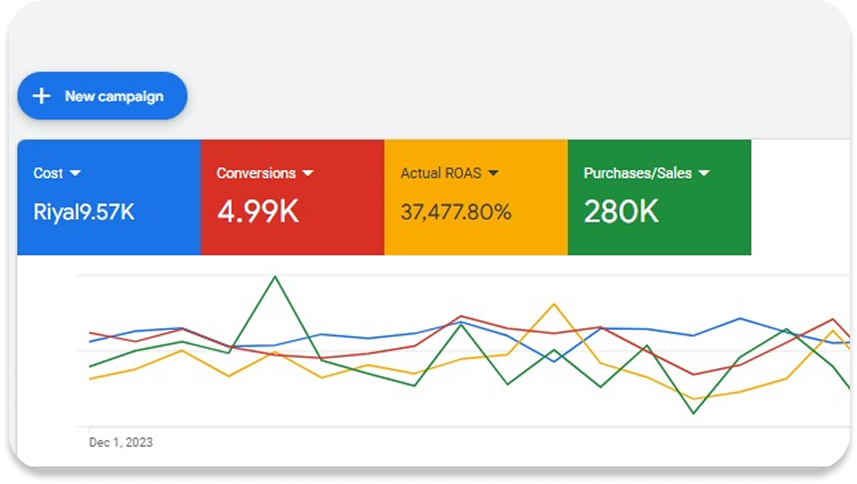This screenshot has height=484, width=857.
Task: Click the 280K purchases value
Action: coord(621,212)
